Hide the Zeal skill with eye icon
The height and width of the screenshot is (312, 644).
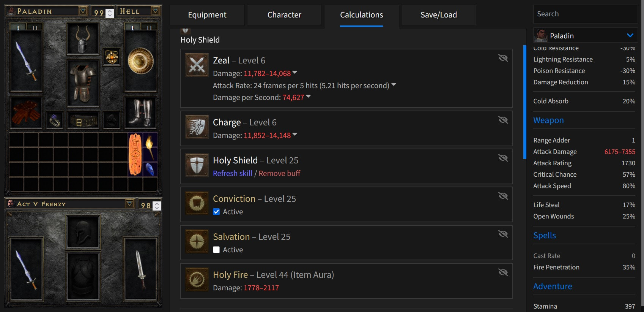click(x=503, y=58)
